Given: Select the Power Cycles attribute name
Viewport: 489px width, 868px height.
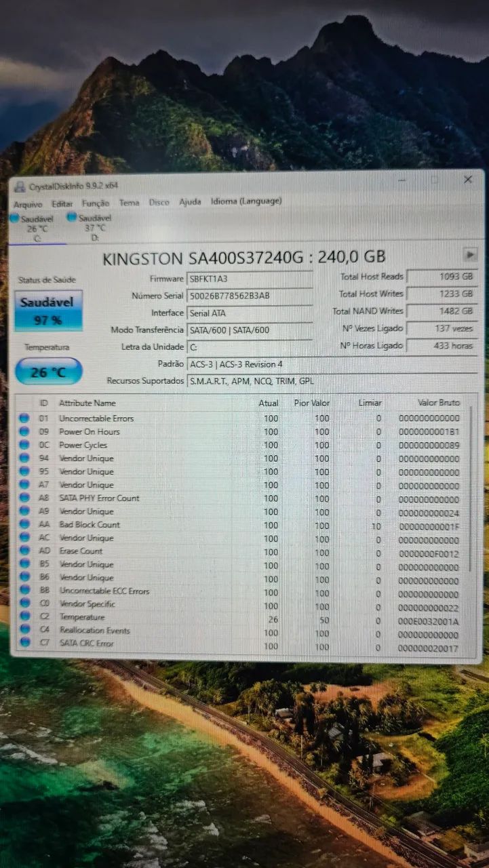Looking at the screenshot, I should click(x=83, y=446).
